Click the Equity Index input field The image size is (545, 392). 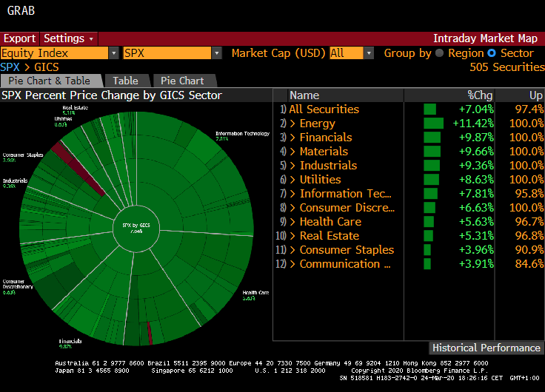55,53
